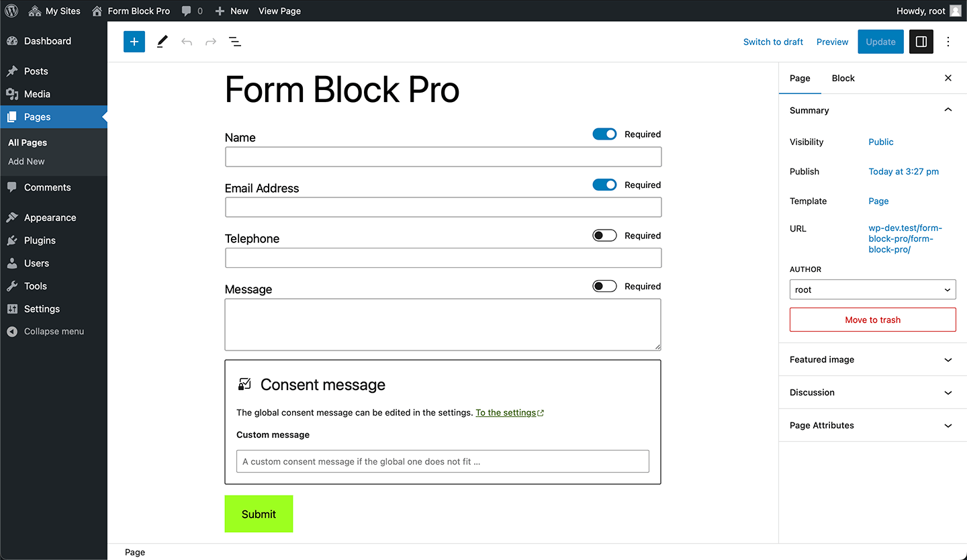Viewport: 967px width, 560px height.
Task: Follow the 'To the settings' link
Action: pyautogui.click(x=506, y=413)
